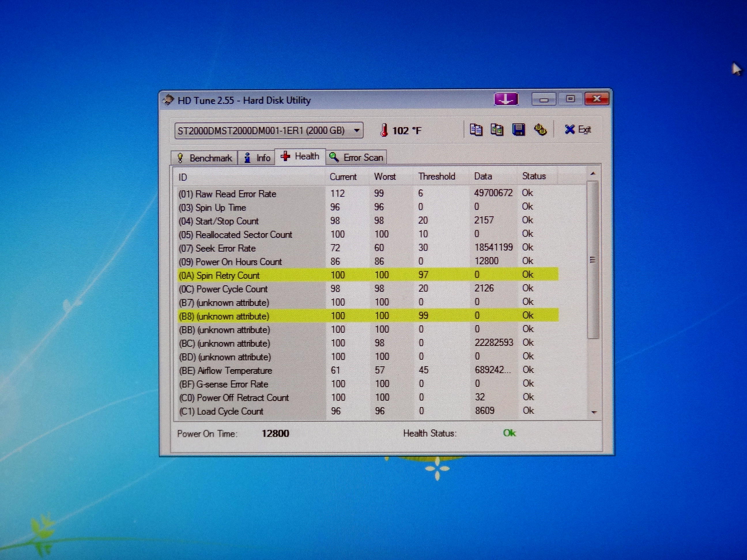Click the HD Tune title bar icon

[x=168, y=100]
